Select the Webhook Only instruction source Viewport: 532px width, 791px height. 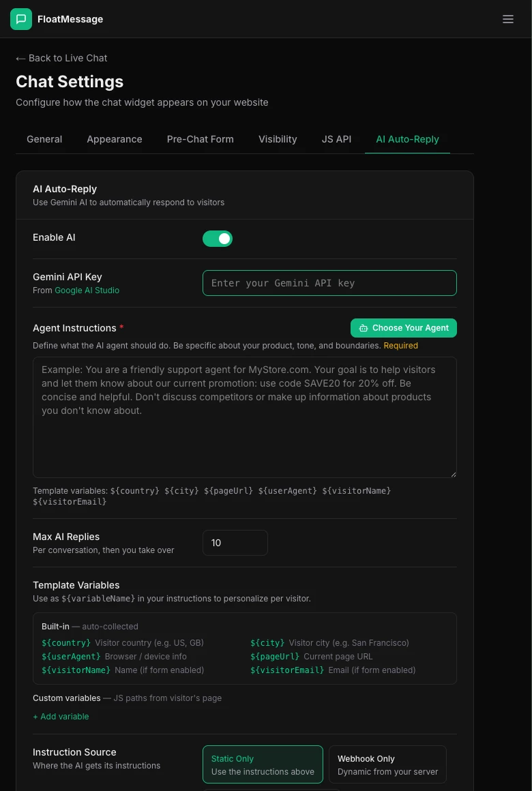[x=387, y=764]
